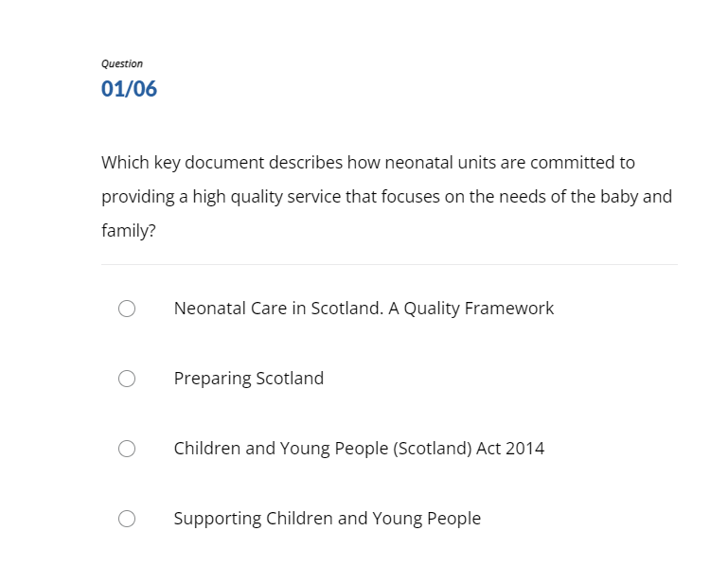The width and height of the screenshot is (728, 584).
Task: Select the Neonatal Care in Scotland radio button
Action: [x=127, y=309]
